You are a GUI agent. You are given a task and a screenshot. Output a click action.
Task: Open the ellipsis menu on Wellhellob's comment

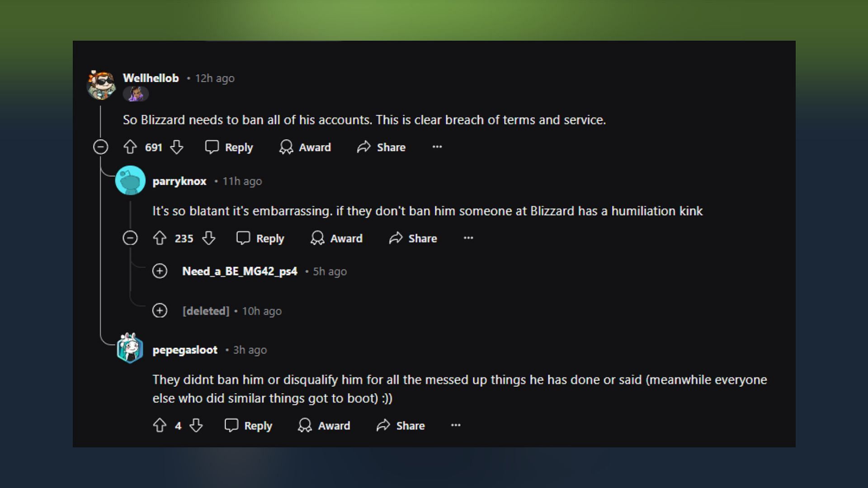[437, 146]
